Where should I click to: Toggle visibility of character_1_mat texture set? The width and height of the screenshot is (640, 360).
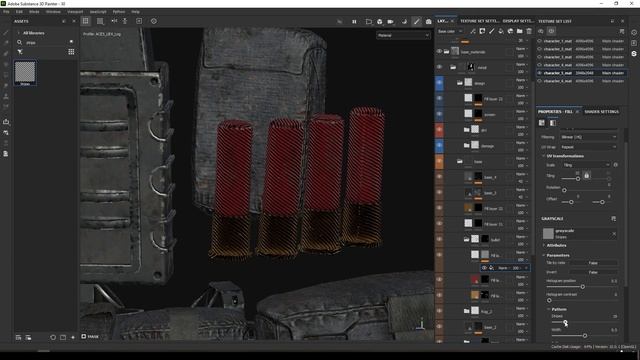540,41
